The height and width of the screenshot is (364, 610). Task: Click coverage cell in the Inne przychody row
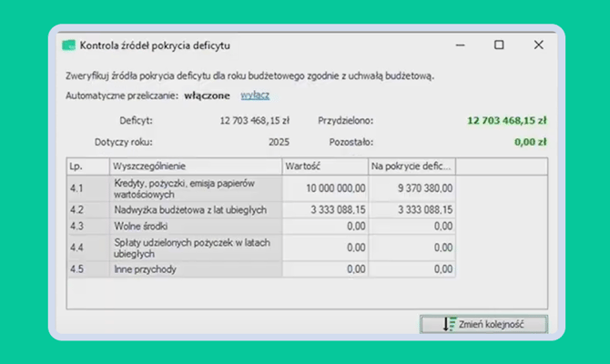(x=412, y=269)
